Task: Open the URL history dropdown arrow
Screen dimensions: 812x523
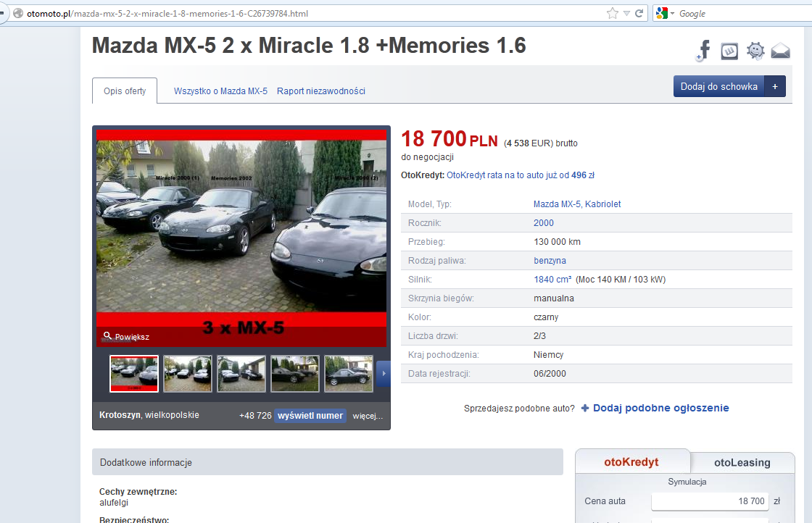Action: [x=626, y=14]
